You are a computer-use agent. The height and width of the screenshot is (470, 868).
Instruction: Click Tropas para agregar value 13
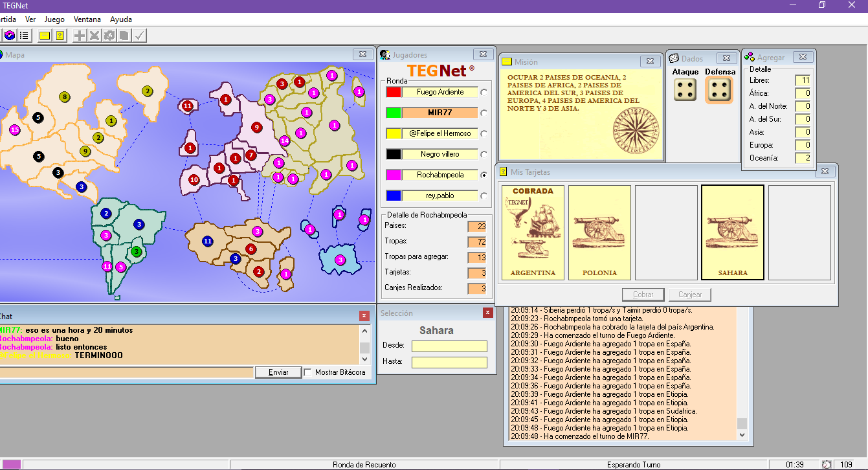click(x=476, y=258)
